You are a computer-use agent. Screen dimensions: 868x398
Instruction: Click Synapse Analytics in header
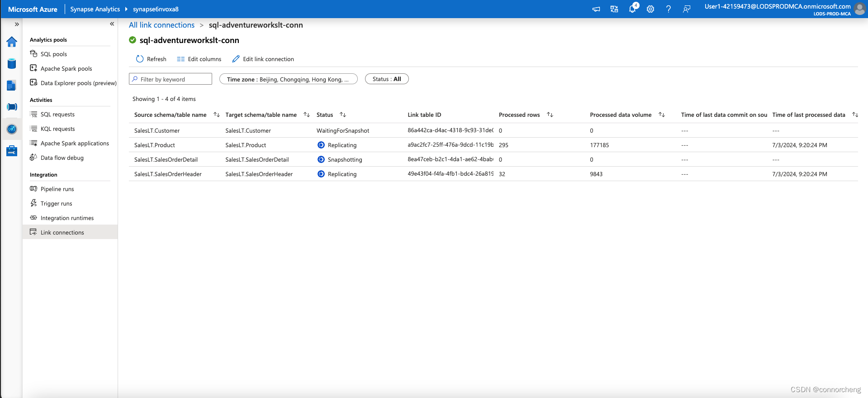click(95, 9)
